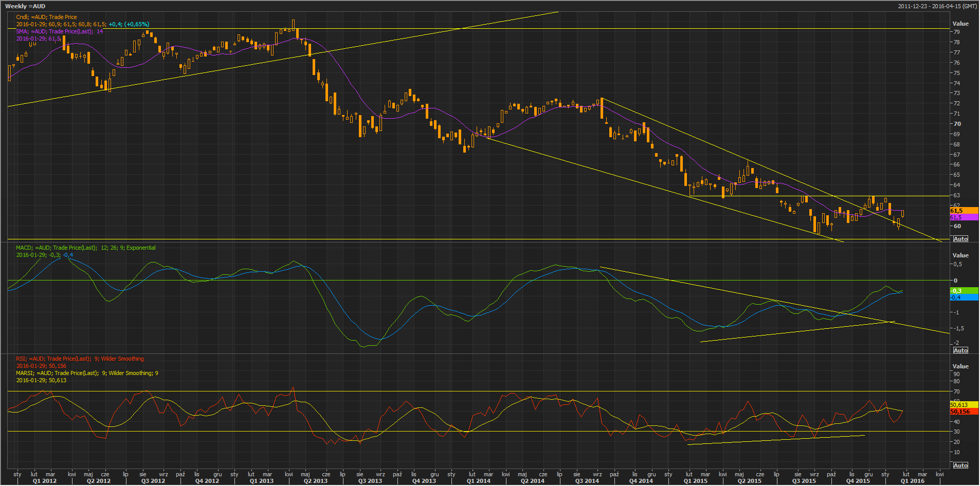
Task: Click the 30 level on the RSI axis
Action: [x=956, y=432]
